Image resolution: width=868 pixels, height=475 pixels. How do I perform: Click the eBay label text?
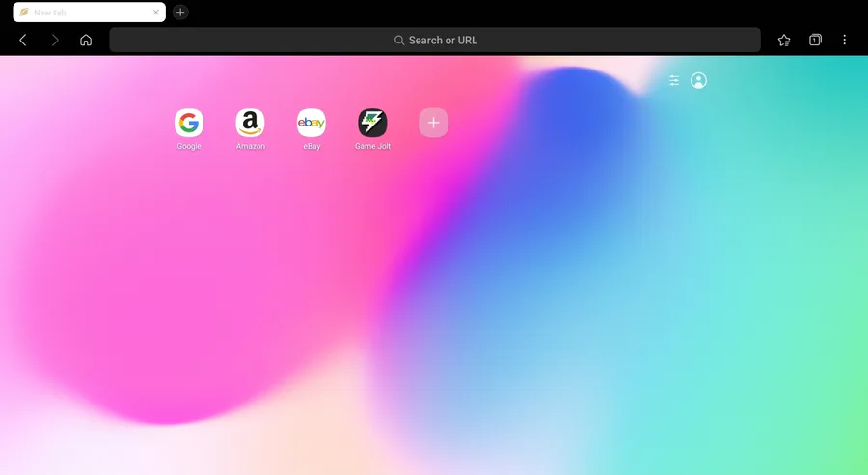coord(312,147)
